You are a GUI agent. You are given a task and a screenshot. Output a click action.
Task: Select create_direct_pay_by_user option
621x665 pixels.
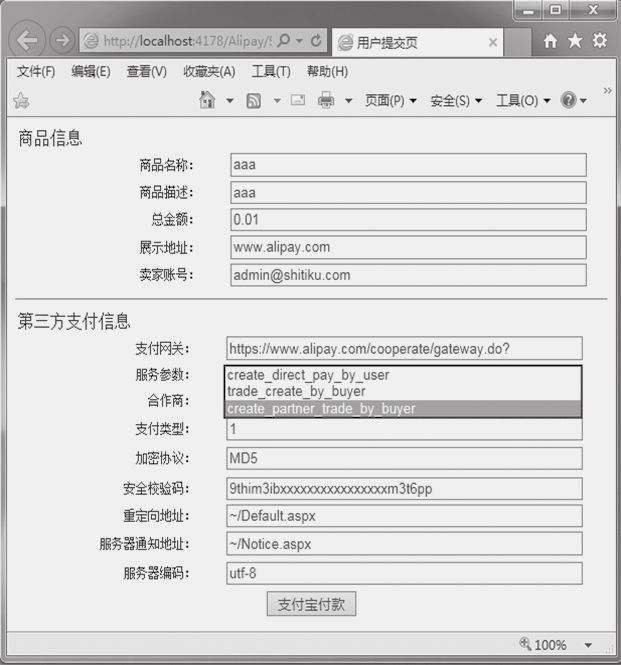pyautogui.click(x=403, y=375)
